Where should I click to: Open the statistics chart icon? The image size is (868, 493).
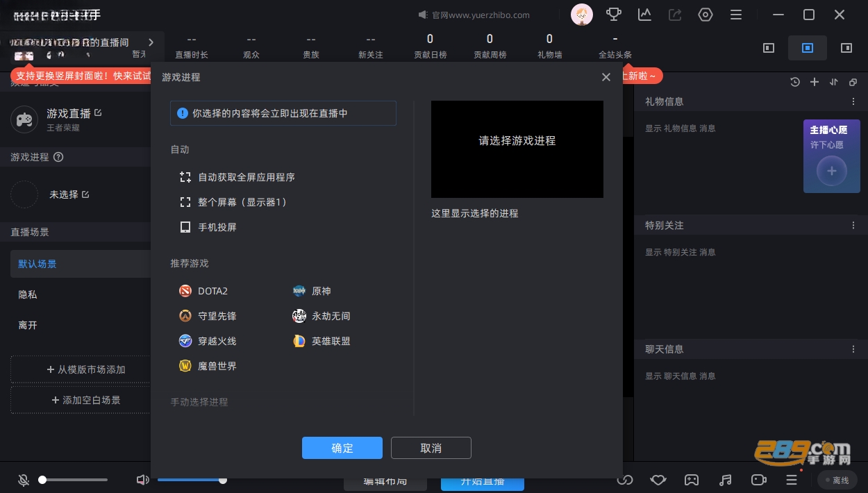[x=644, y=15]
